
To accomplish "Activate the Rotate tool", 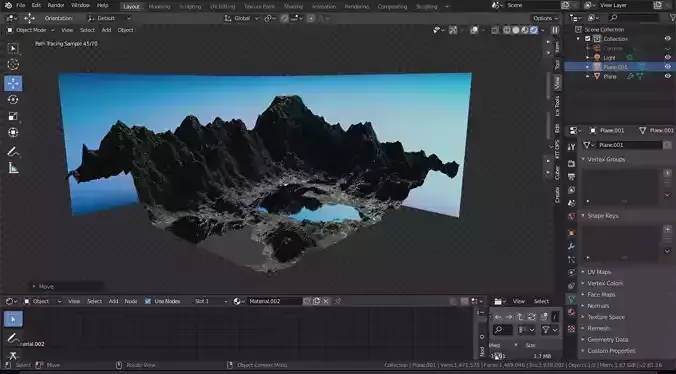I will click(x=13, y=100).
